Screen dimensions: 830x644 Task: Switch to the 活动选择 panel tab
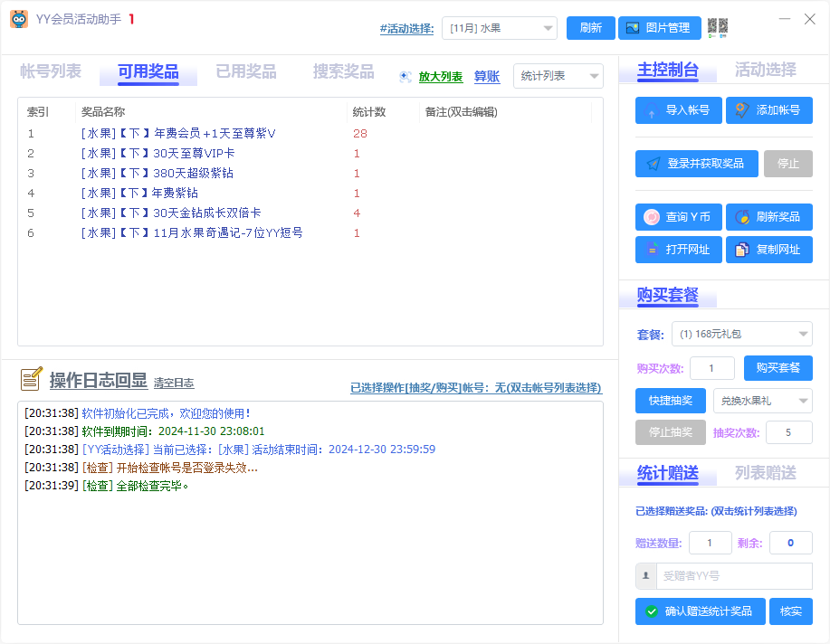pyautogui.click(x=766, y=70)
